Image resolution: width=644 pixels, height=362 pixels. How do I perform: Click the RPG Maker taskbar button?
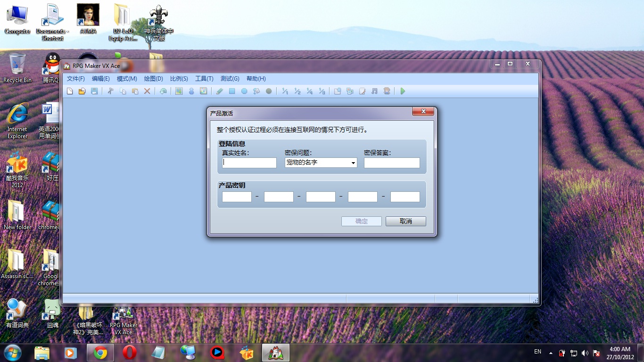point(275,353)
